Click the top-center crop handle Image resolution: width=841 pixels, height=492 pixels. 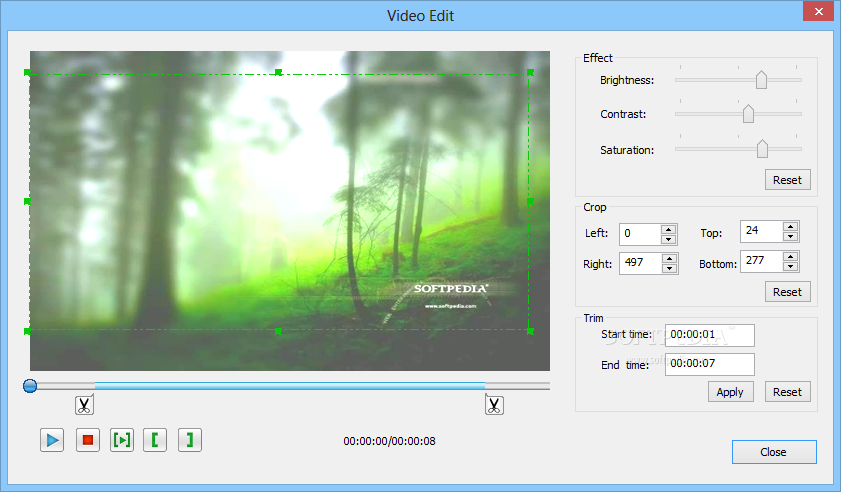(278, 72)
